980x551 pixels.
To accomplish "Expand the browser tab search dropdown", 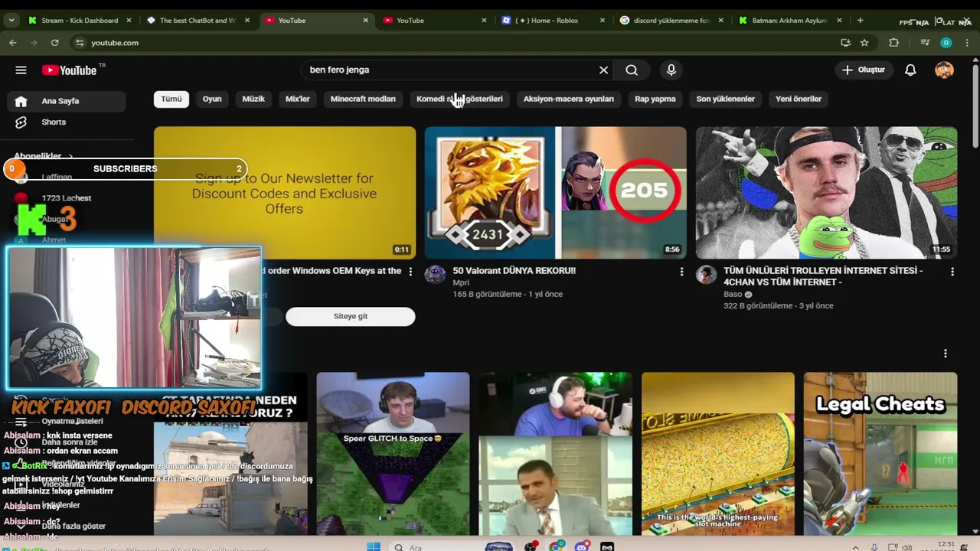I will pos(11,21).
